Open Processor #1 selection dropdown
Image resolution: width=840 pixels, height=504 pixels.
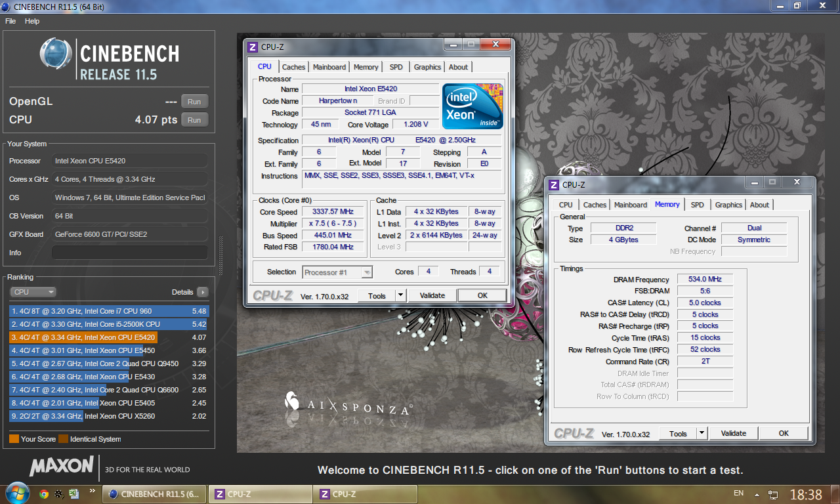pos(337,272)
